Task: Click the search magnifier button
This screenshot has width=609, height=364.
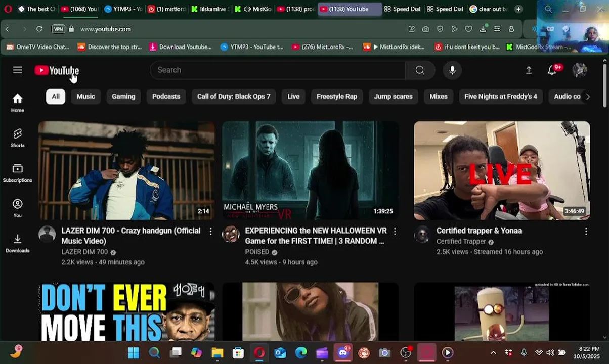Action: 420,70
